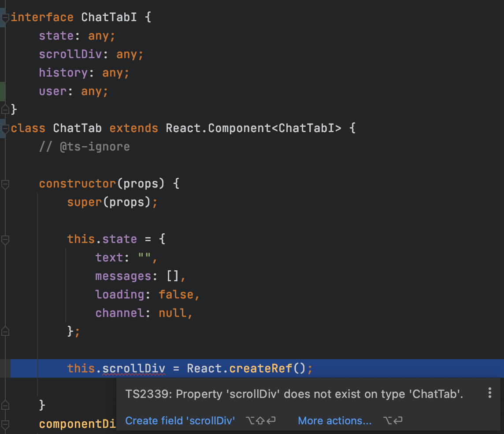Click the Create field 'scrollDiv' quick fix
The height and width of the screenshot is (434, 504).
180,421
